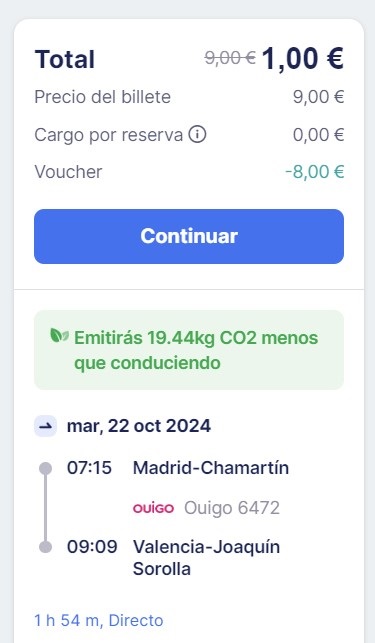The width and height of the screenshot is (375, 643).
Task: Click the Precio del billete label
Action: [x=102, y=97]
